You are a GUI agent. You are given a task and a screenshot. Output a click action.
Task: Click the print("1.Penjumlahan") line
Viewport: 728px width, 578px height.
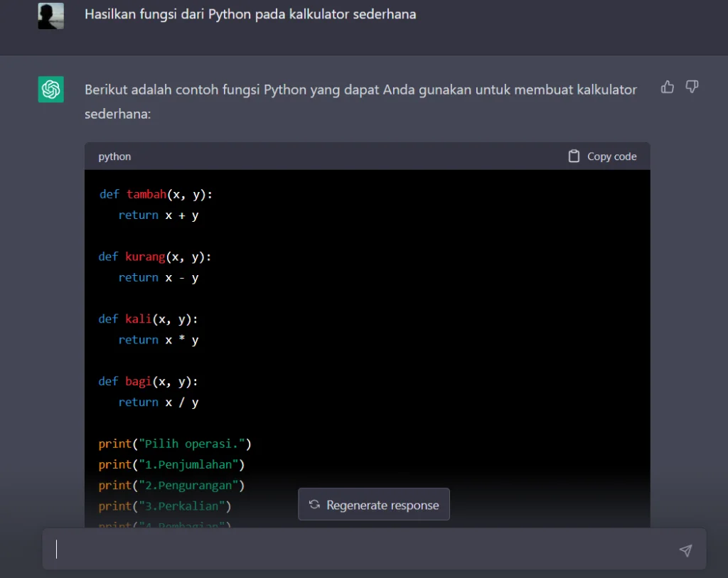coord(171,464)
